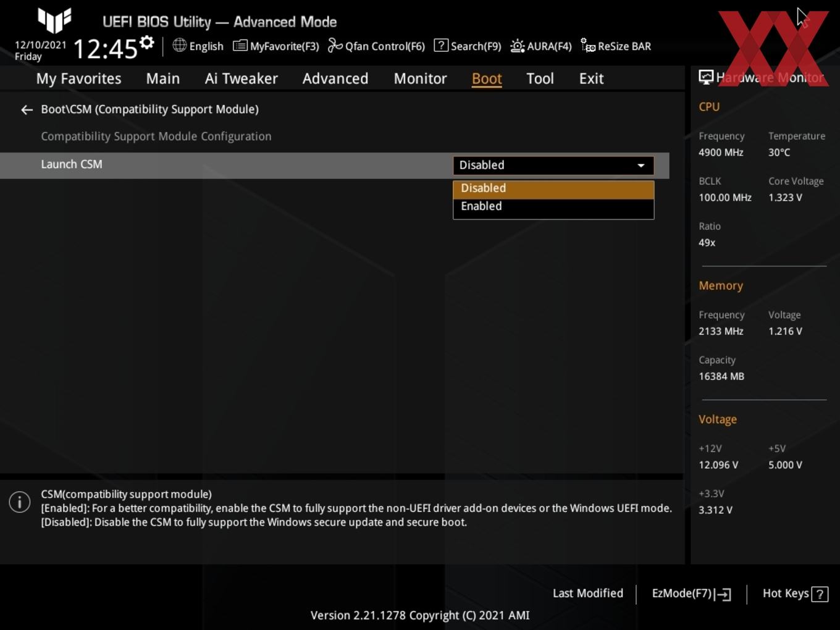Click the settings gear icon beside the clock

click(146, 42)
